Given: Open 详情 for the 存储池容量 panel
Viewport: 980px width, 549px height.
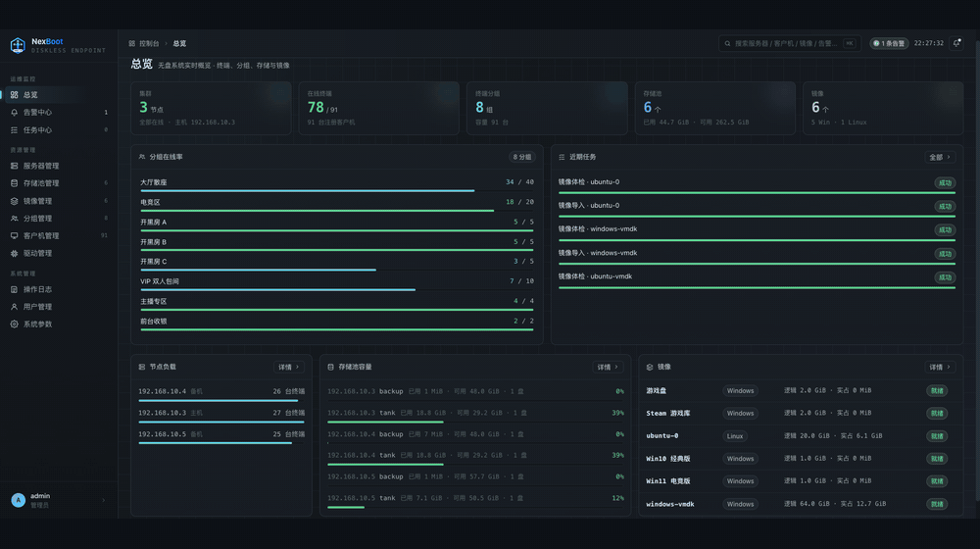Looking at the screenshot, I should (x=608, y=367).
